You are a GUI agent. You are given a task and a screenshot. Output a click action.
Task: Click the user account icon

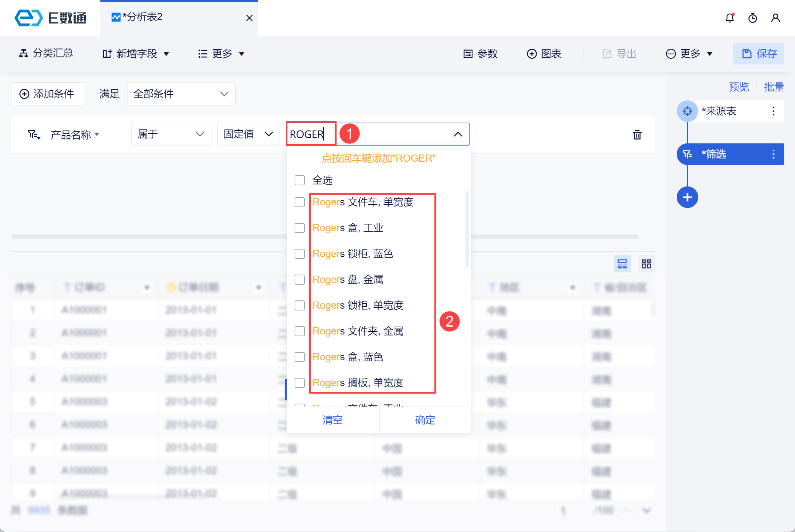[x=775, y=18]
